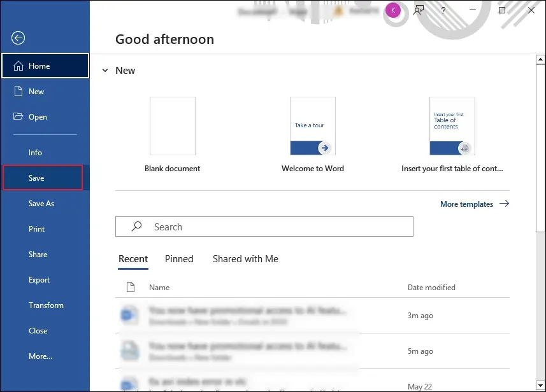Image resolution: width=546 pixels, height=392 pixels.
Task: Choose Transform in the sidebar
Action: [x=45, y=305]
